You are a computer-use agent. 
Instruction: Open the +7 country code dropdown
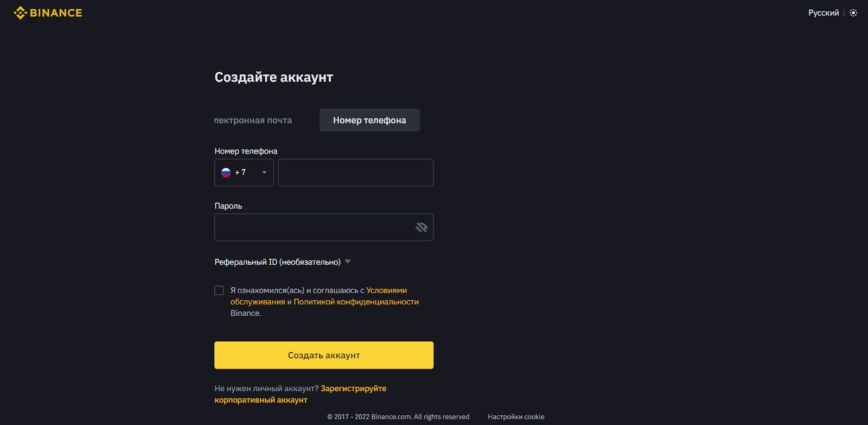click(x=244, y=173)
